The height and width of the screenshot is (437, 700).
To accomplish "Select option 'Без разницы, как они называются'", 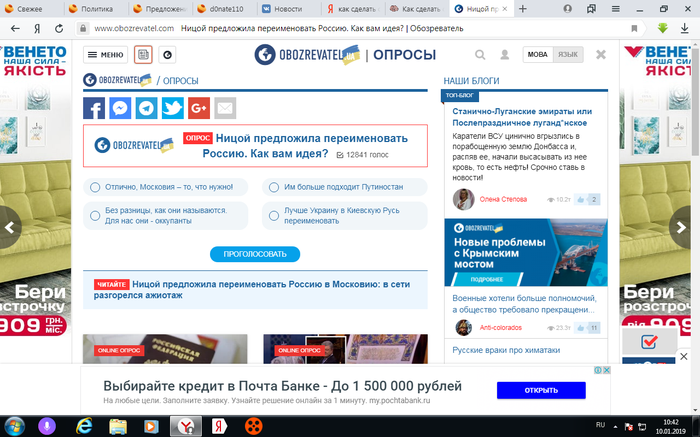I will pos(166,216).
